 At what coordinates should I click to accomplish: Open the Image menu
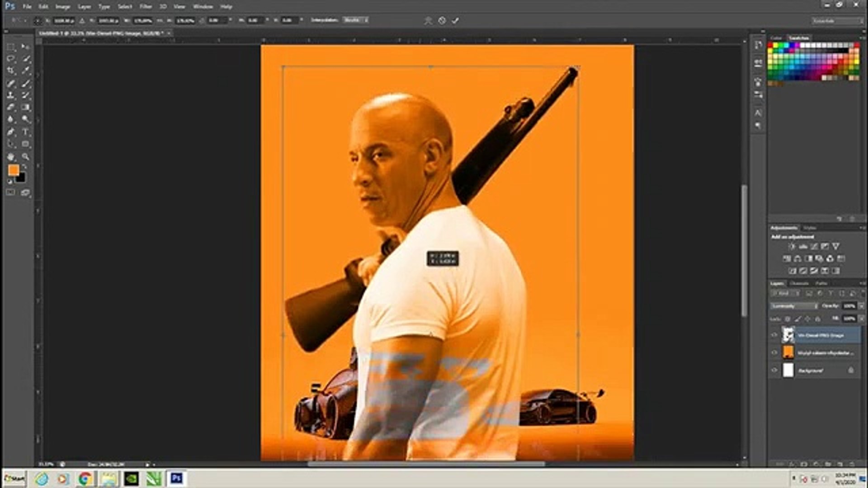tap(62, 6)
